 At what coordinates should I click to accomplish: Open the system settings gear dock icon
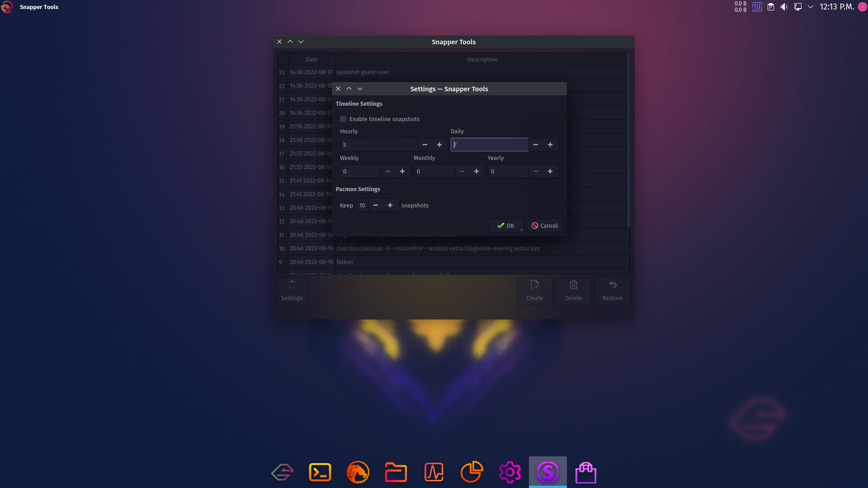(510, 472)
